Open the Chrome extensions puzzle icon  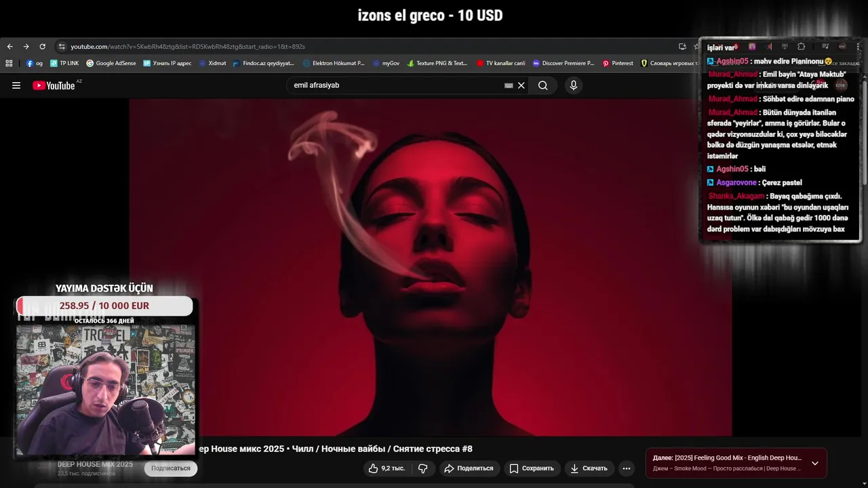click(x=801, y=47)
